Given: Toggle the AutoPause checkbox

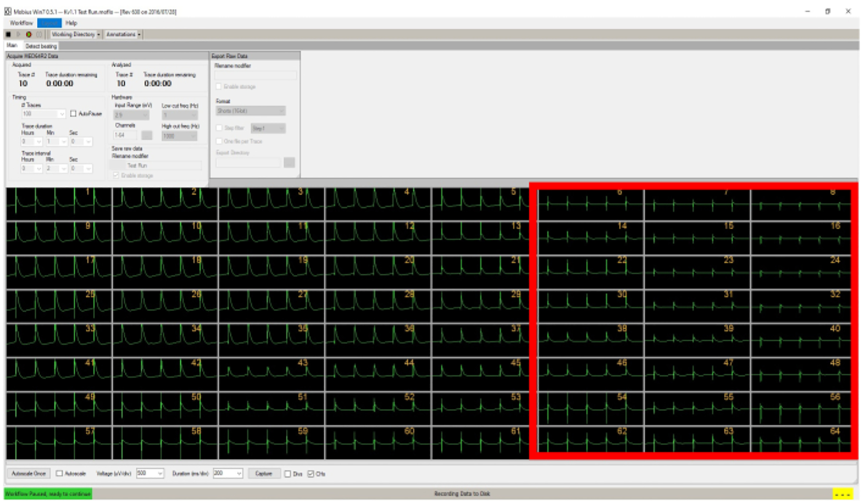Looking at the screenshot, I should click(73, 114).
